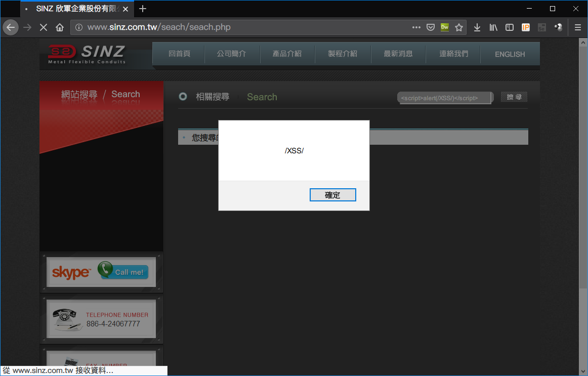The image size is (588, 376).
Task: Select the SINZ 欣軍企業股份有限 tab
Action: pos(76,9)
